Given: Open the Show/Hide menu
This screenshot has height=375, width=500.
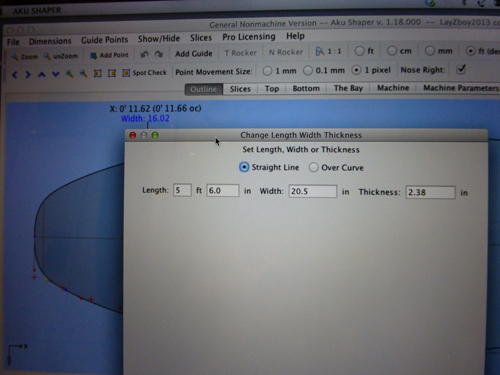Looking at the screenshot, I should click(x=159, y=39).
